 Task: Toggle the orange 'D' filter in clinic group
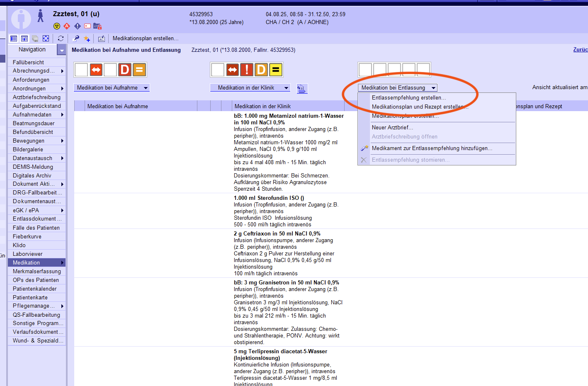[x=261, y=70]
